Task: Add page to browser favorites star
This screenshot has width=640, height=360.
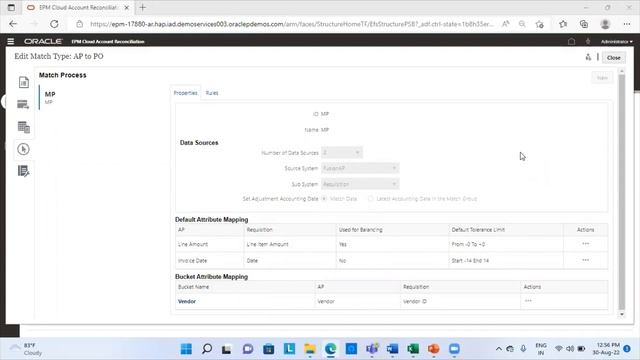Action: coord(540,24)
